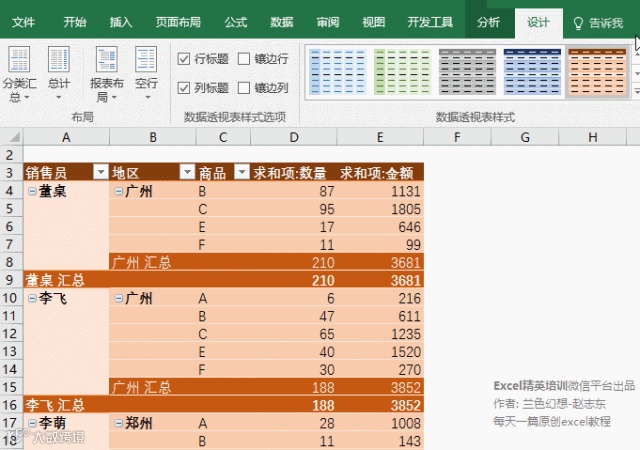Open the 报表布局 report layout menu
The width and height of the screenshot is (640, 450).
pyautogui.click(x=107, y=74)
